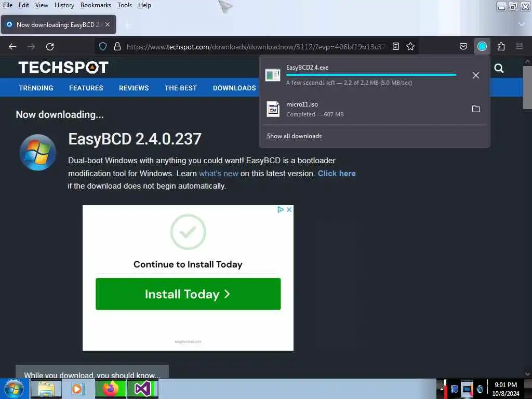This screenshot has height=399, width=532.
Task: Reload the page with the refresh icon
Action: coord(50,46)
